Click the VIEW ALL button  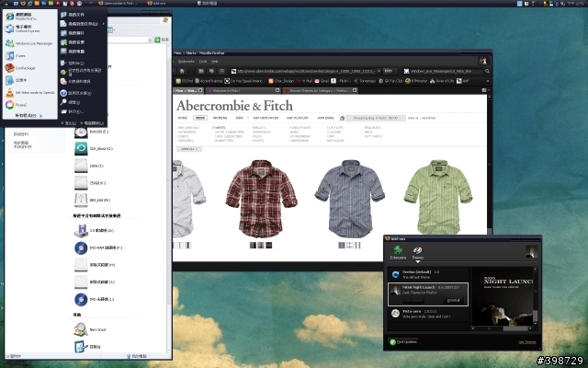coord(189,149)
